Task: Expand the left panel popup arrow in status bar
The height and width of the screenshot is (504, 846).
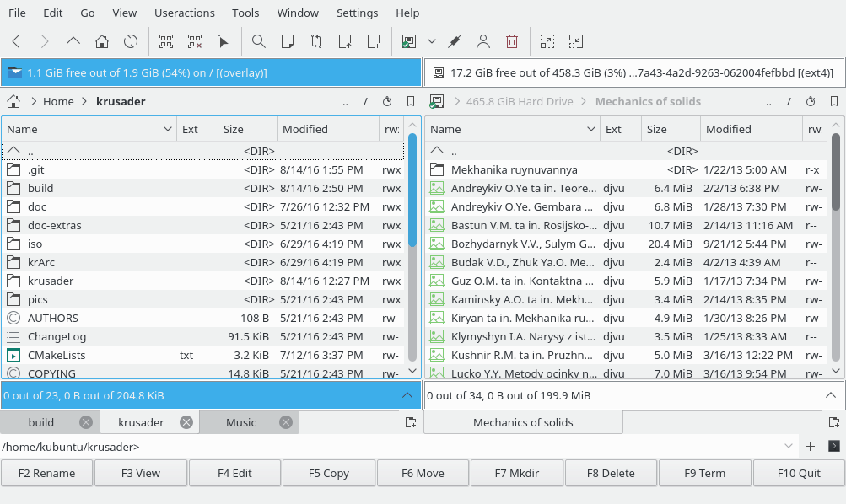Action: pos(407,395)
